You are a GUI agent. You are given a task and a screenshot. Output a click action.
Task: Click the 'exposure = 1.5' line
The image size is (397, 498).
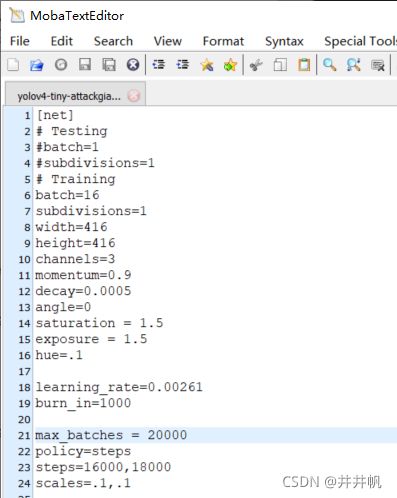91,339
